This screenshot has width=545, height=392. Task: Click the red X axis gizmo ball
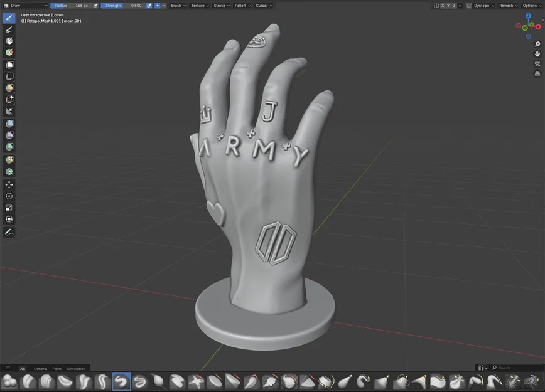(x=538, y=27)
